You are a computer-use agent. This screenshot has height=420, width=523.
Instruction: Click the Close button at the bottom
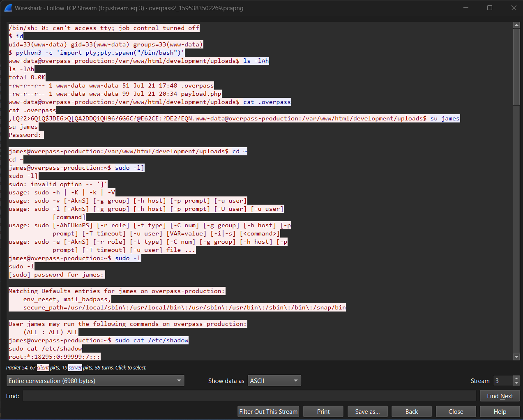pos(456,412)
